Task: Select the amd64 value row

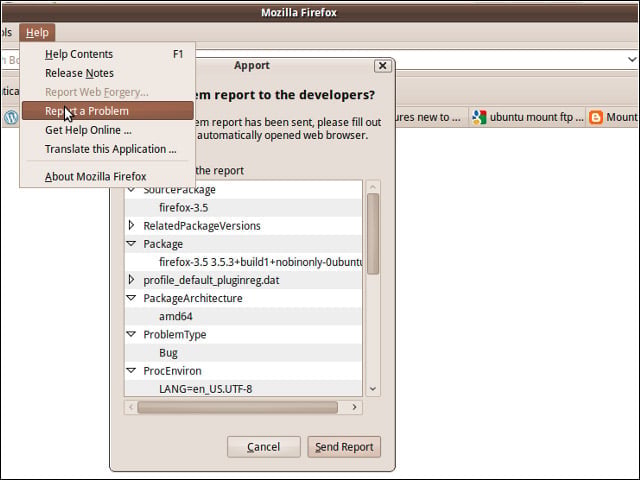Action: [243, 316]
